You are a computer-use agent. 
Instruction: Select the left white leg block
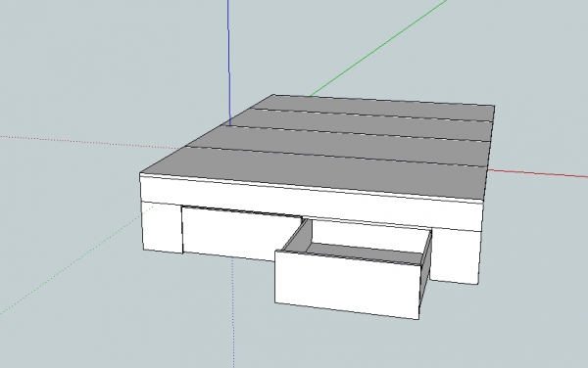(162, 227)
